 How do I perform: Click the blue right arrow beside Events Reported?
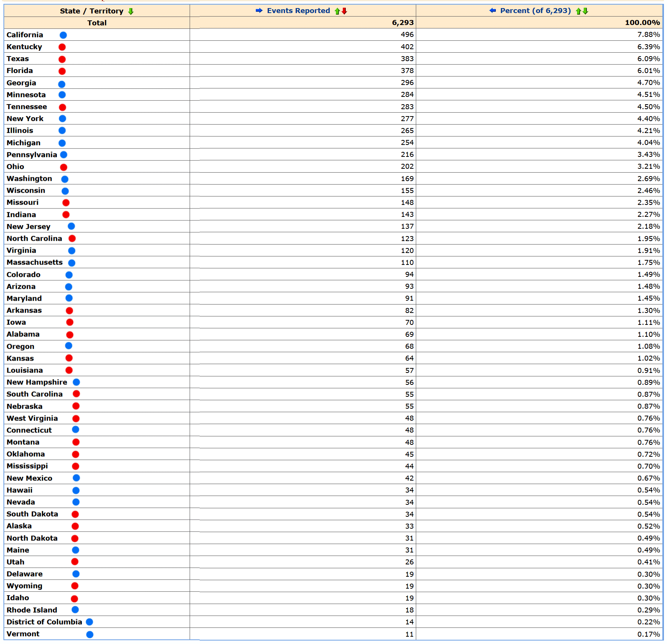point(259,11)
